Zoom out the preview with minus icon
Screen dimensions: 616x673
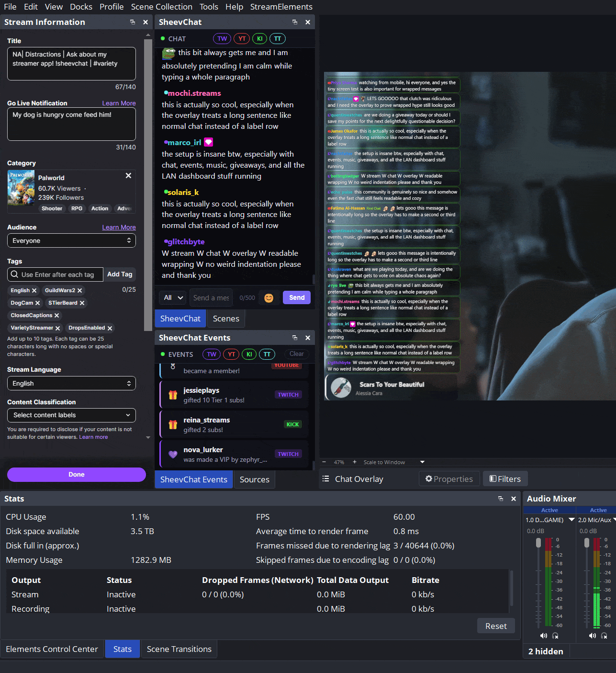pos(324,462)
